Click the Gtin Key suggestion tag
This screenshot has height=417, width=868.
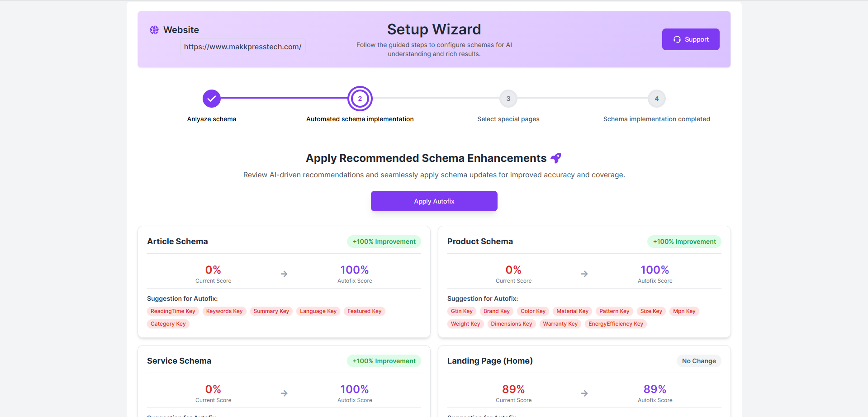point(461,311)
